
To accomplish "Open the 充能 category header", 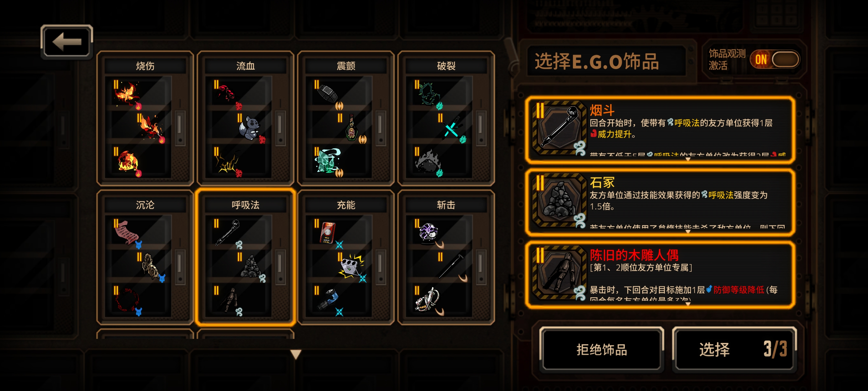I will [x=346, y=205].
